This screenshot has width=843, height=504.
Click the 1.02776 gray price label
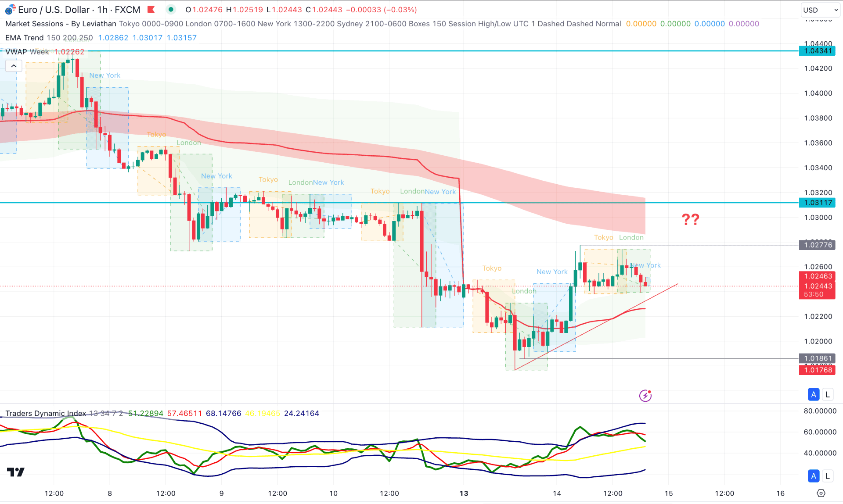817,245
